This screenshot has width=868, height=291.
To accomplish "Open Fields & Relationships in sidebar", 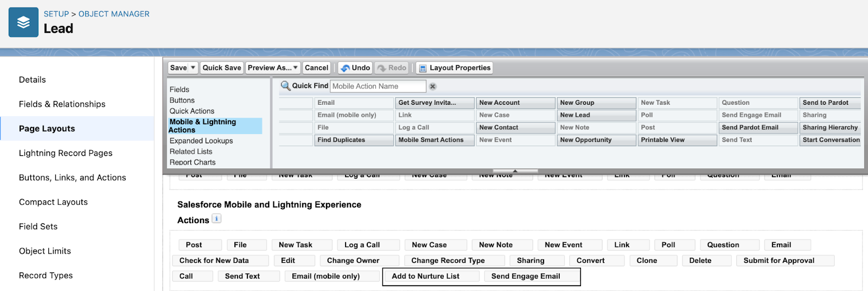I will (62, 104).
